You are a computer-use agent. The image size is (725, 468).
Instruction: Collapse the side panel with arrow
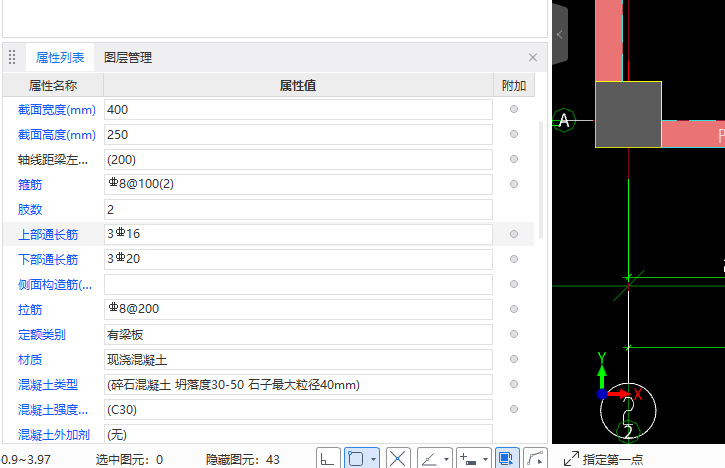(559, 35)
